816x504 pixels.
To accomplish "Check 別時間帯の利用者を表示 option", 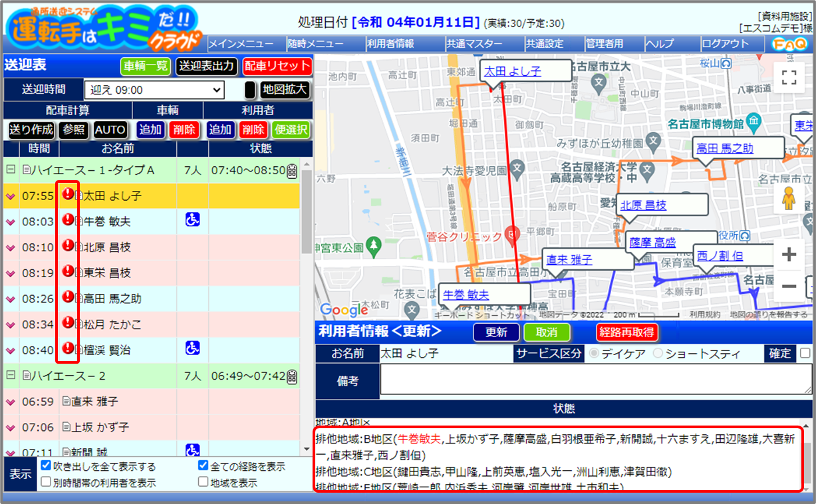I will [46, 482].
